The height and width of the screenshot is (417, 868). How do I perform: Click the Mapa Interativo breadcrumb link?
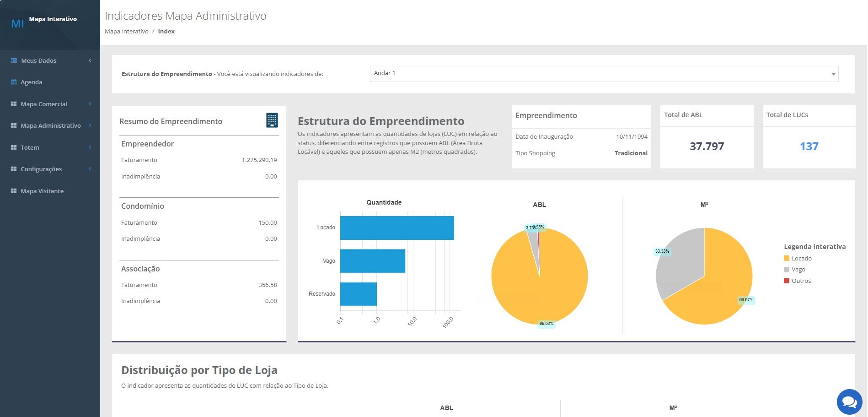pos(127,32)
